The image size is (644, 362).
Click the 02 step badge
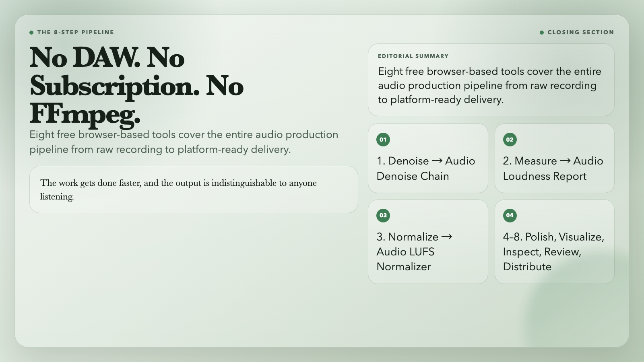(x=510, y=140)
